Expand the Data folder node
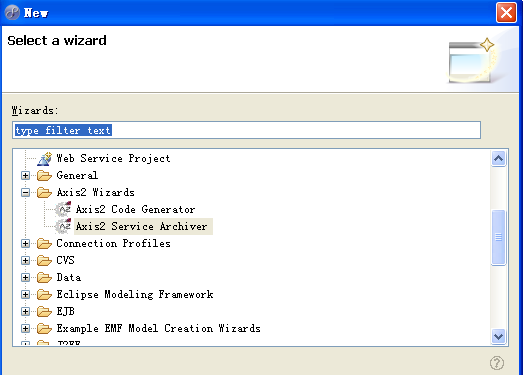Viewport: 523px width, 375px height. click(x=25, y=277)
